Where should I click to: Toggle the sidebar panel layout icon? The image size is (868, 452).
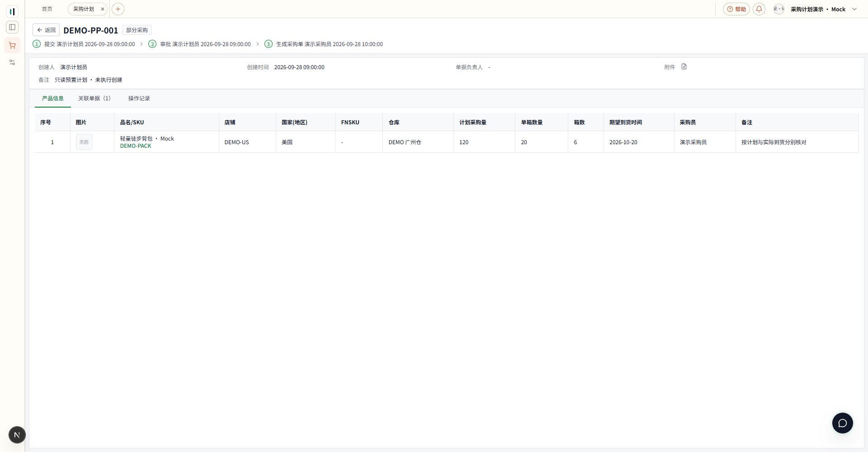point(12,27)
